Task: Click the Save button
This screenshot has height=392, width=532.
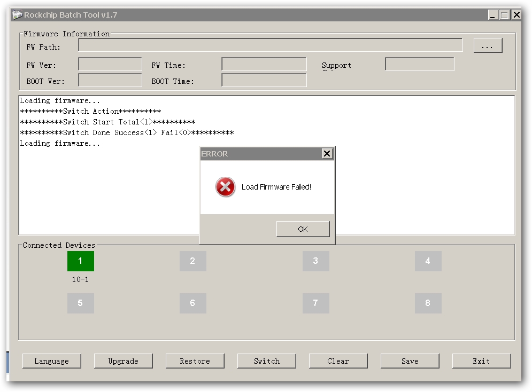Action: (x=410, y=361)
